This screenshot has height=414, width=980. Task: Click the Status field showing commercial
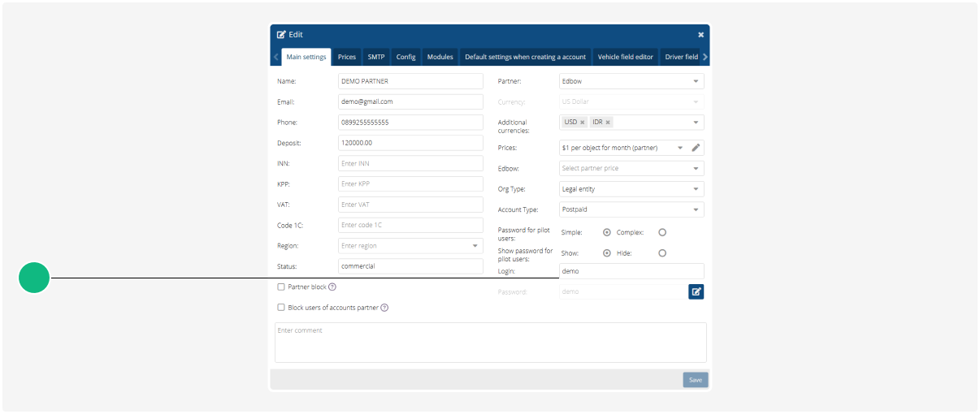click(x=410, y=266)
